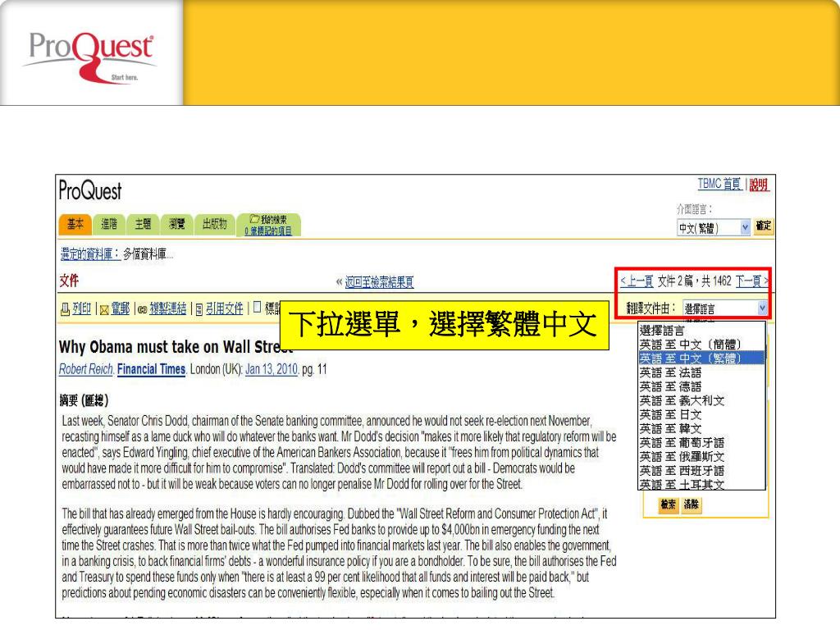Choose 英語 至 西班牙語 from list
Screen dimensions: 840x630
pos(701,470)
